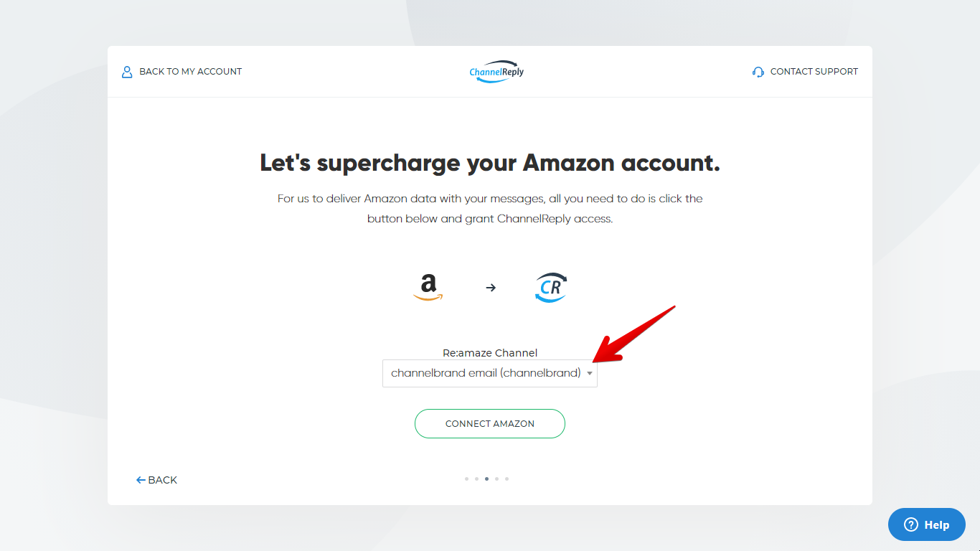Viewport: 980px width, 551px height.
Task: Jump to first step pagination dot
Action: tap(466, 479)
